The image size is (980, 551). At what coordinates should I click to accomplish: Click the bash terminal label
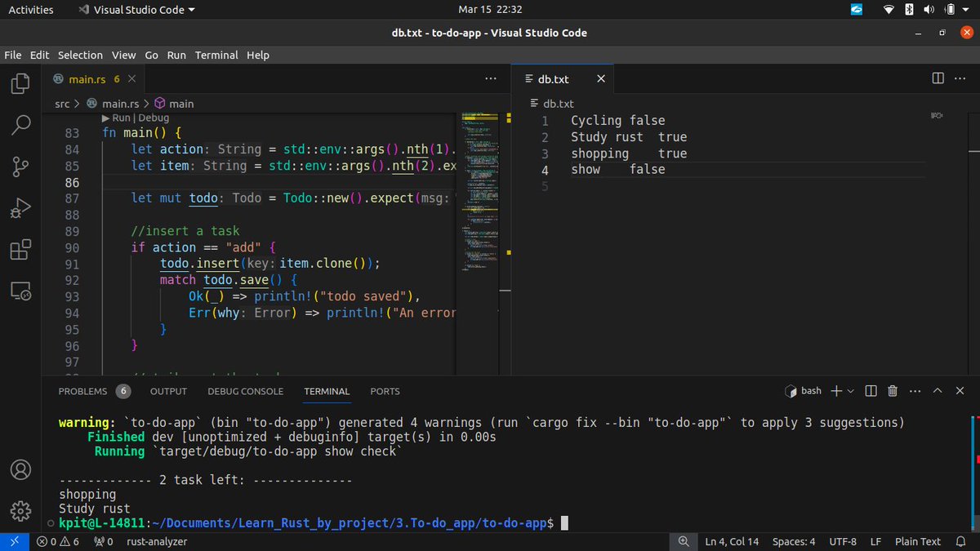803,391
